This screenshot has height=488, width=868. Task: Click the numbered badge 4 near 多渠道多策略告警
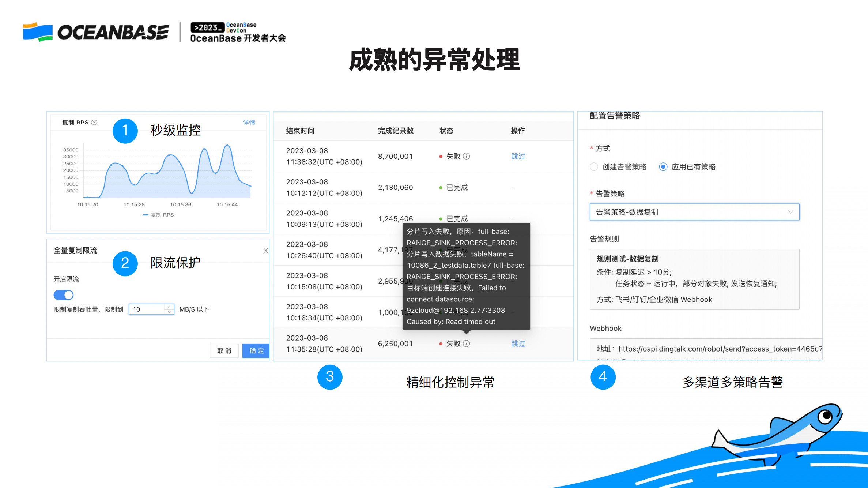[x=603, y=377]
